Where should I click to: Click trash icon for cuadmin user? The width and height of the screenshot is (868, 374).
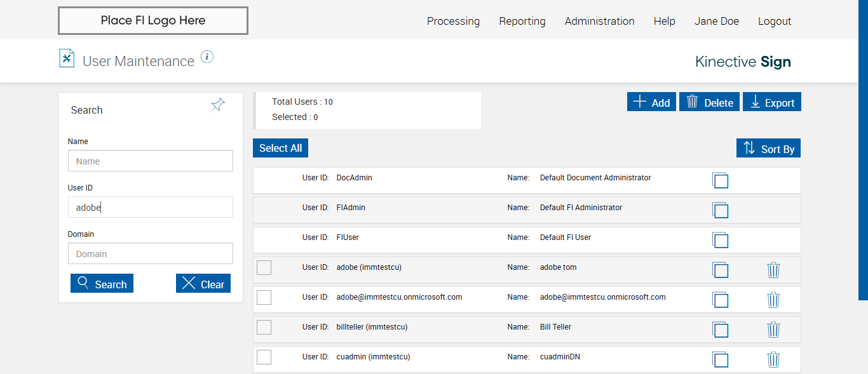click(x=773, y=359)
